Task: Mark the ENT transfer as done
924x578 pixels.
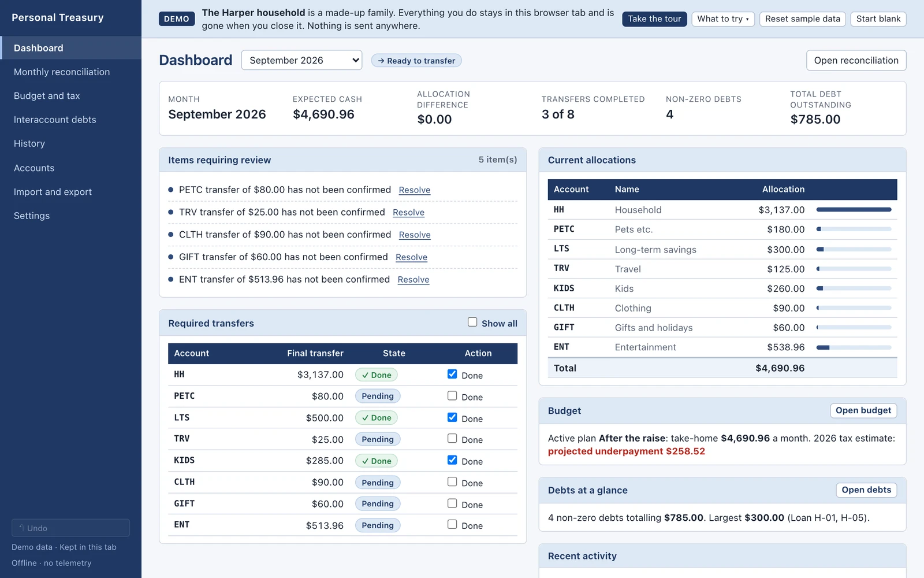Action: click(x=452, y=525)
